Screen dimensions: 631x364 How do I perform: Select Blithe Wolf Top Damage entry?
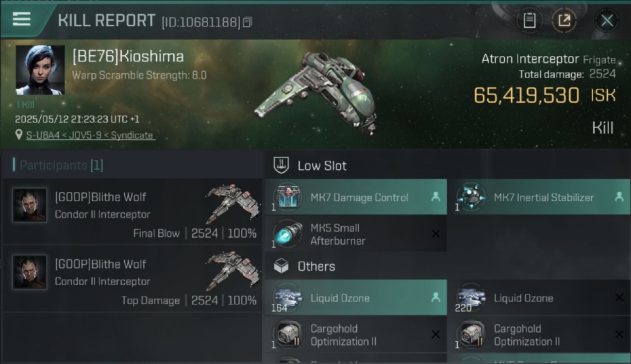pyautogui.click(x=133, y=279)
